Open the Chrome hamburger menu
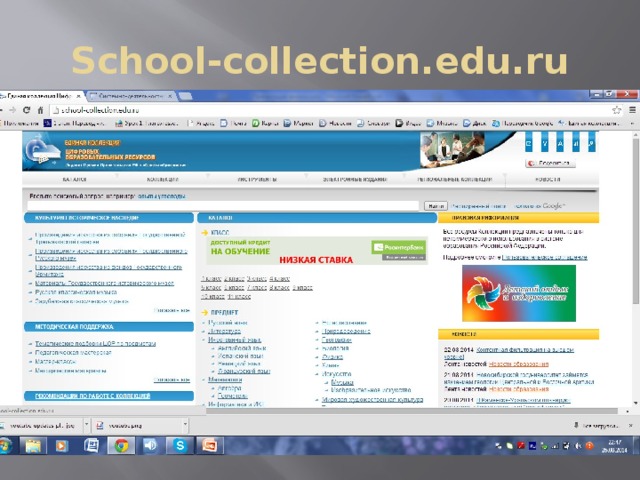Image resolution: width=640 pixels, height=480 pixels. [632, 110]
